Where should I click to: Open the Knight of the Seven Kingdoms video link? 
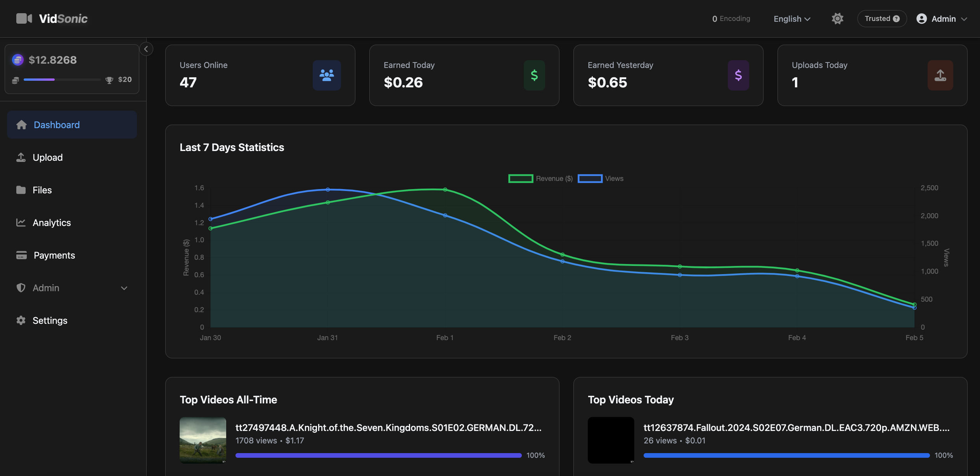[388, 427]
